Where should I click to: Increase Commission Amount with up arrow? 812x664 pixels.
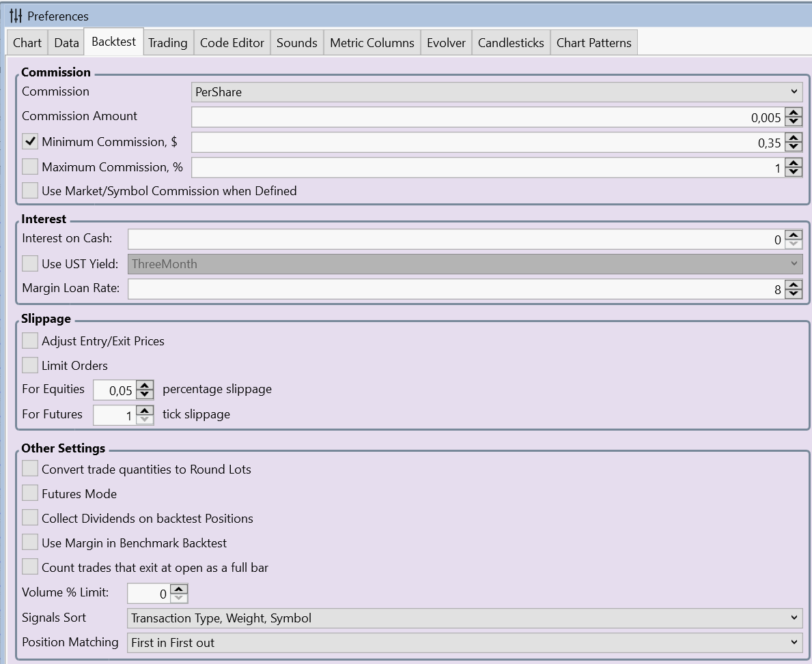pyautogui.click(x=793, y=113)
